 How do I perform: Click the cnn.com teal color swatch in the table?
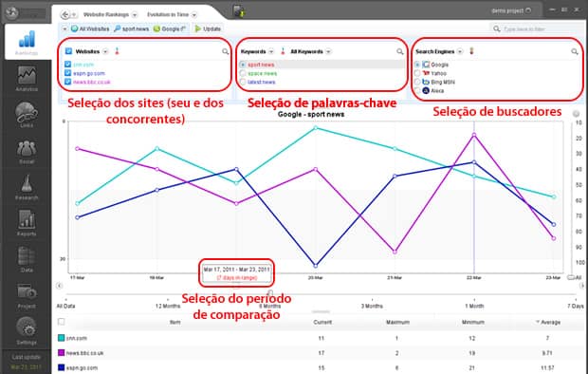coord(61,338)
